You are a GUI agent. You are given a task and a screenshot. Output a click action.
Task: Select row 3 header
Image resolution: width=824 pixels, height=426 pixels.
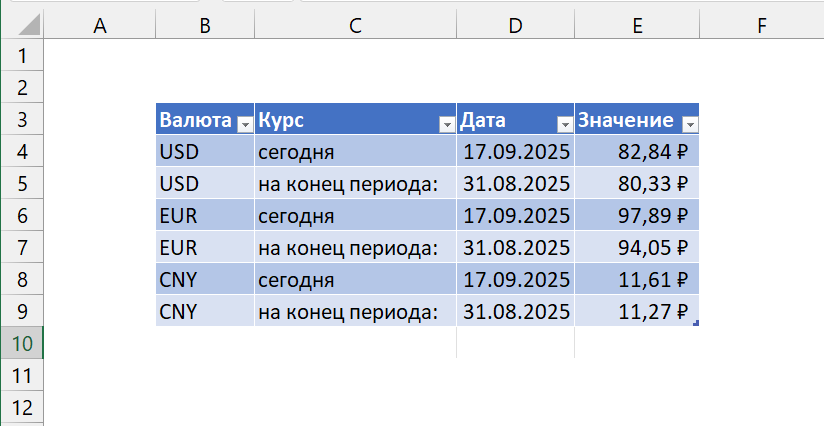coord(22,119)
